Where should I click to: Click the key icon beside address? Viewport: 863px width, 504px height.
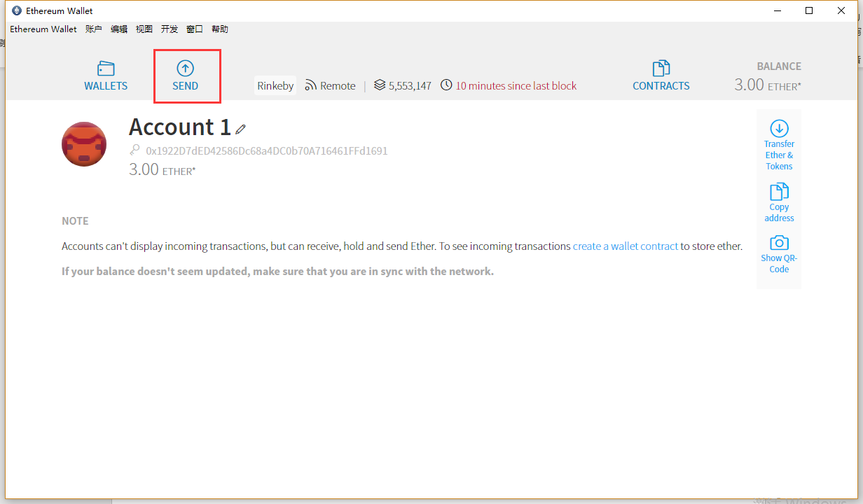click(134, 150)
